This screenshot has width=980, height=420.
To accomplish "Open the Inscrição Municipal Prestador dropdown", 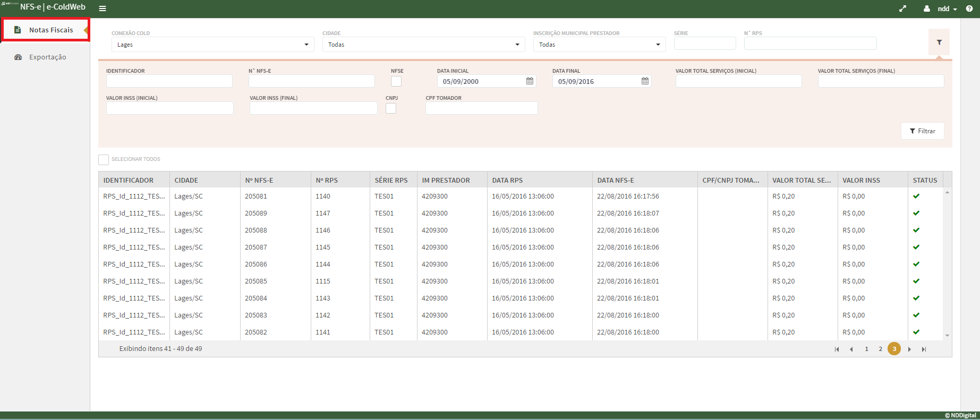I will pyautogui.click(x=599, y=45).
